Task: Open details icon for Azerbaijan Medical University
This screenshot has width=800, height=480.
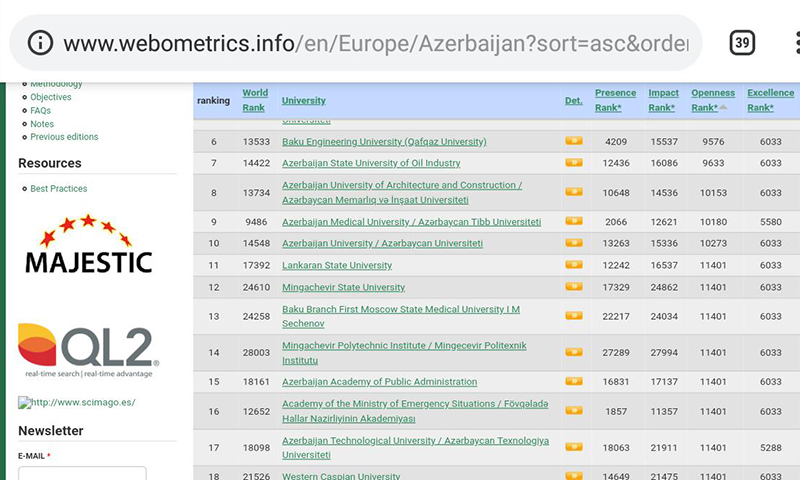Action: point(574,221)
